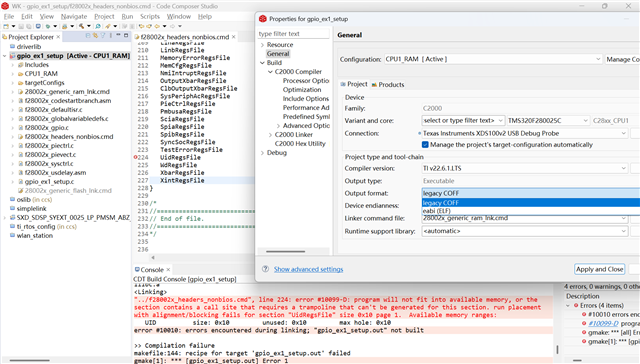This screenshot has width=640, height=364.
Task: Click the console vertical scrollbar
Action: [x=557, y=349]
